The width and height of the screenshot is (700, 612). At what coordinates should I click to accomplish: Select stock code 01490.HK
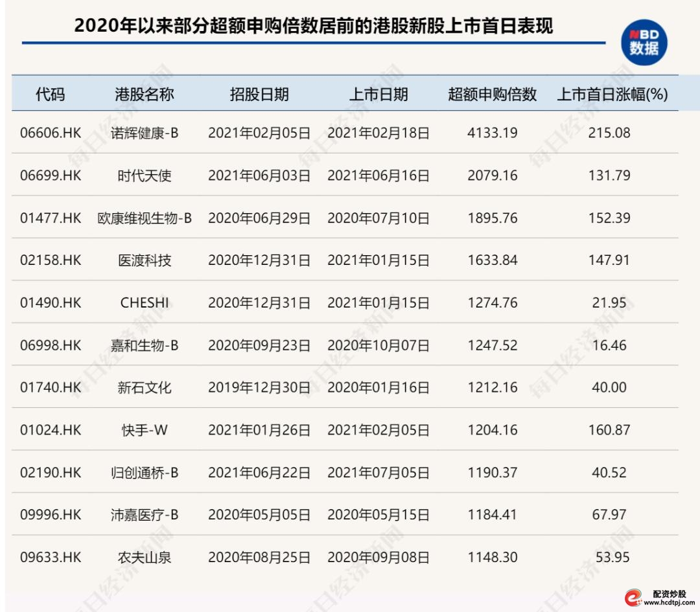point(51,303)
